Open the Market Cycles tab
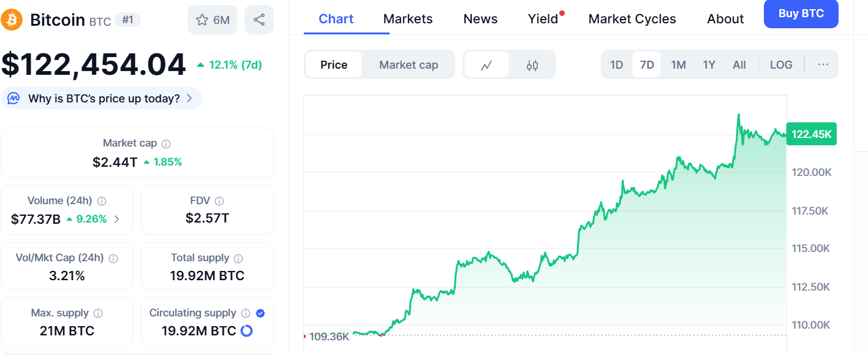This screenshot has width=868, height=355. (632, 18)
